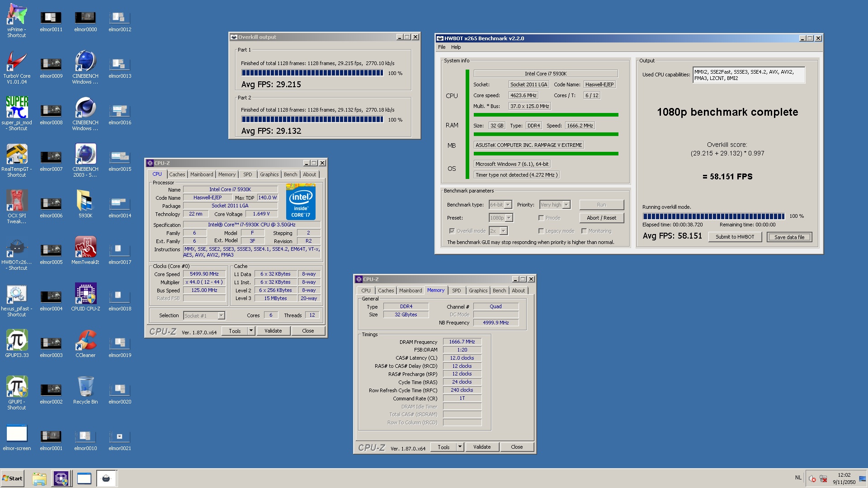
Task: Open the wPrime shortcut icon
Action: click(17, 20)
